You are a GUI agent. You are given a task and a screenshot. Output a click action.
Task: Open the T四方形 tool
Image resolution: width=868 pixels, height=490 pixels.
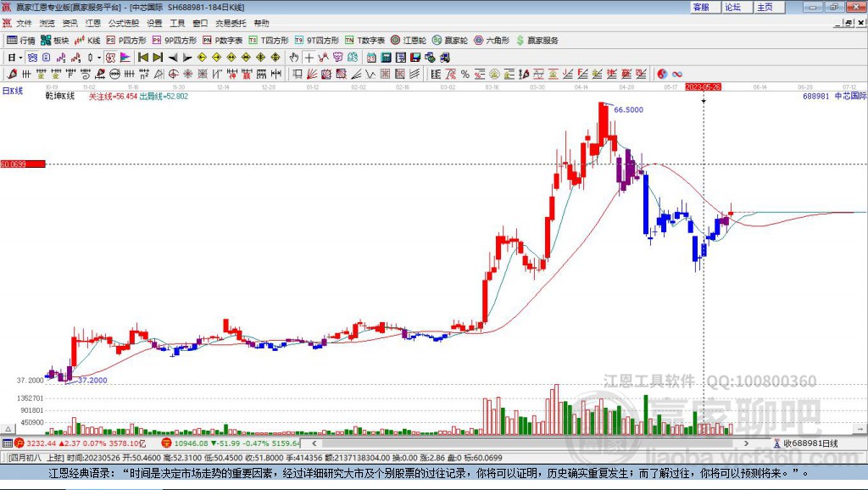click(269, 41)
